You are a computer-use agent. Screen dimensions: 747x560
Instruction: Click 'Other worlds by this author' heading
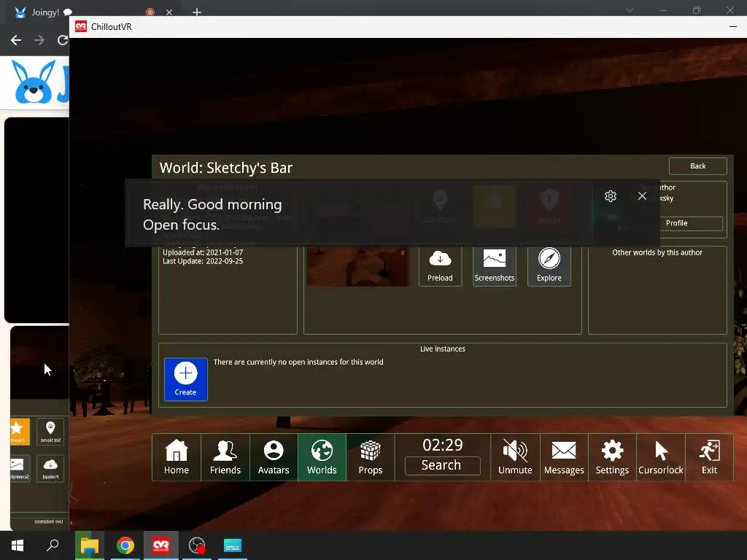pyautogui.click(x=657, y=252)
